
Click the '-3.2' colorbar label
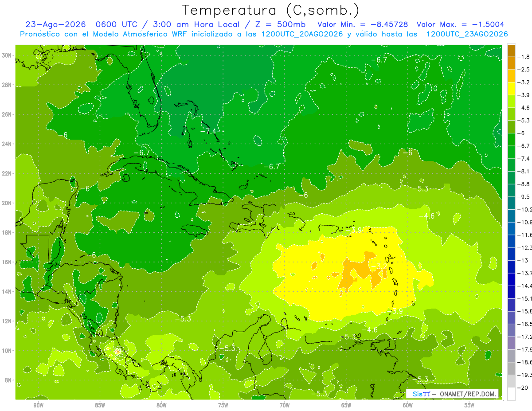[524, 82]
